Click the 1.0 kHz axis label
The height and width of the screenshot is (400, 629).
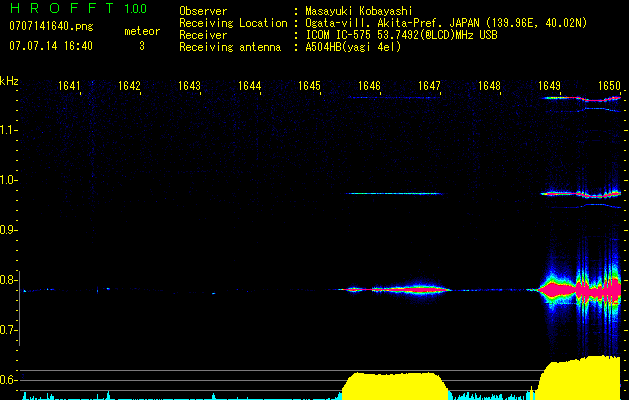[x=8, y=180]
